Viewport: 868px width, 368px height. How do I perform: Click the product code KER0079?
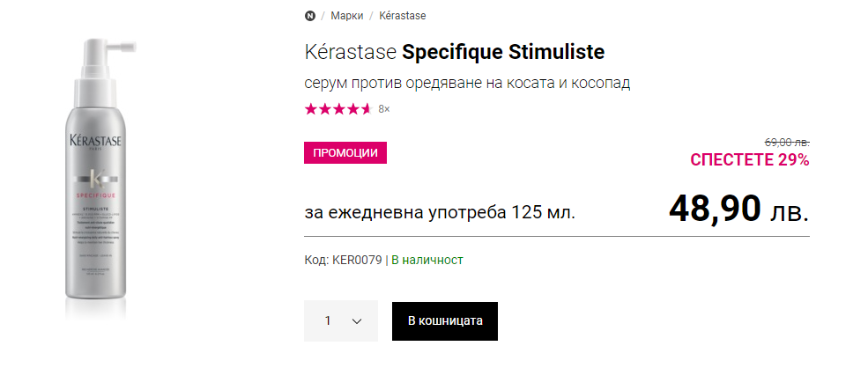(x=357, y=260)
